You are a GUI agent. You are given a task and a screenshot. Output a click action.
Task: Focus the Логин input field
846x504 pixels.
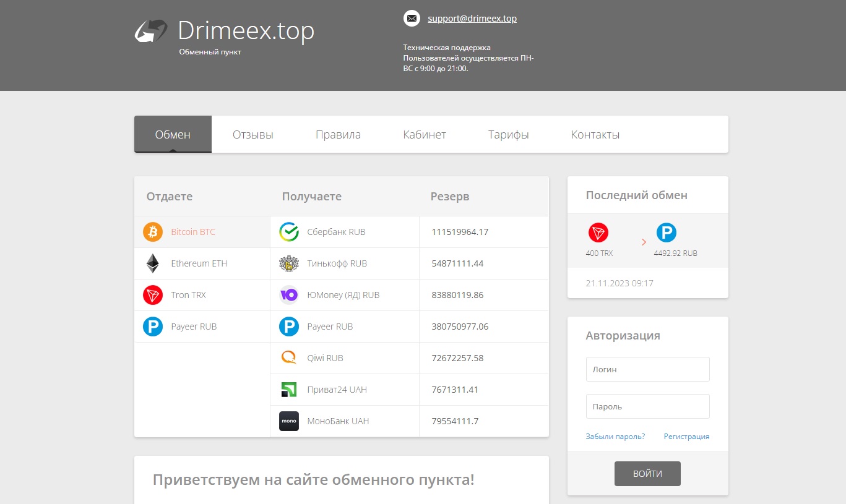(647, 369)
